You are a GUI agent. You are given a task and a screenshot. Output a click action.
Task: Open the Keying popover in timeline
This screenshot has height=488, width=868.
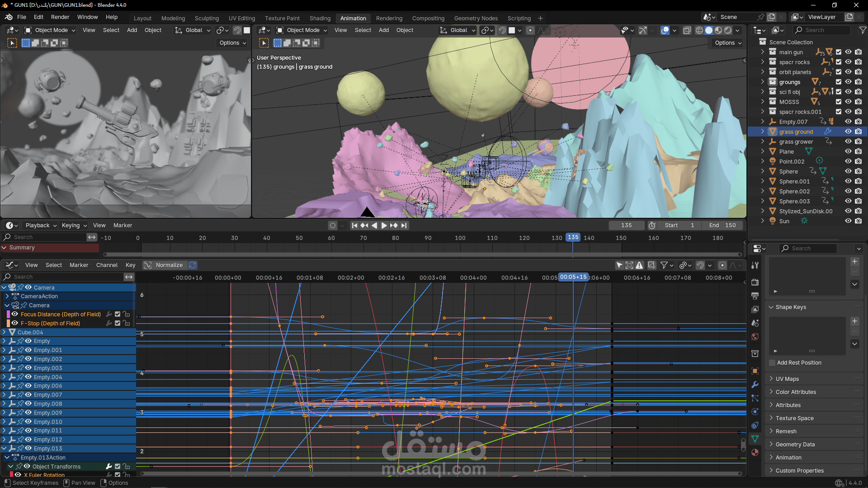(x=74, y=225)
